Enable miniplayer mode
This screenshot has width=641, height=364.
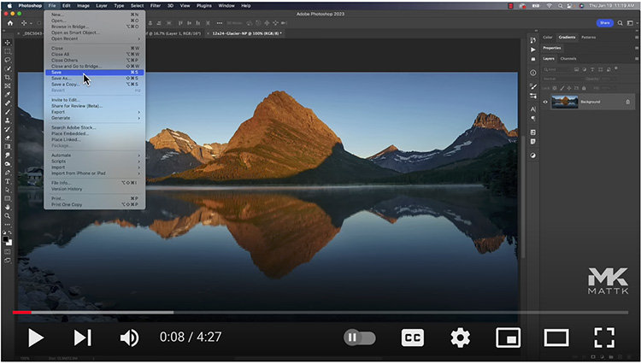click(509, 338)
